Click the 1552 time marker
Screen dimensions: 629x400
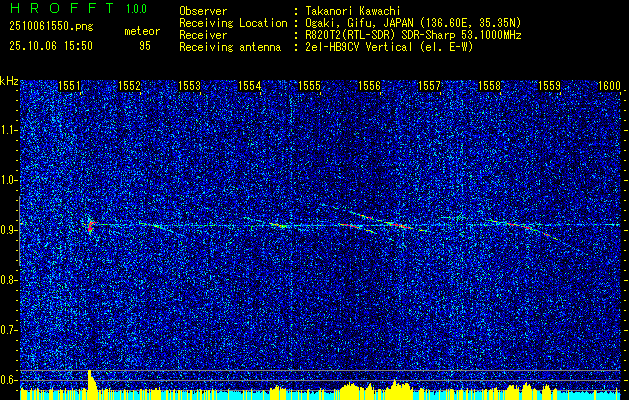(130, 86)
